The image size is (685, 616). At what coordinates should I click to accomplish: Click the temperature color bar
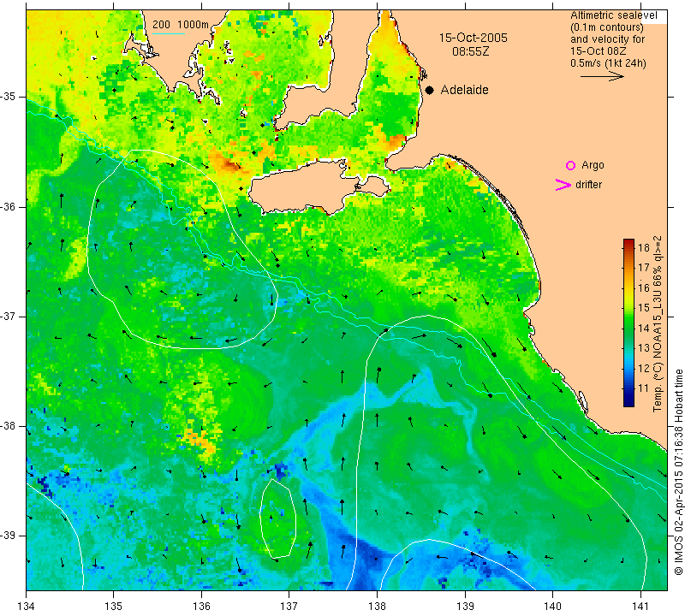628,323
